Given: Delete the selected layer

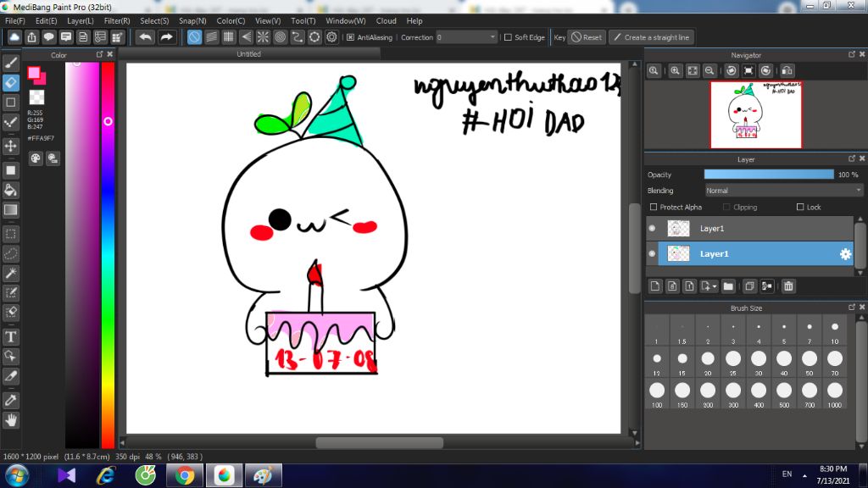Looking at the screenshot, I should point(788,286).
